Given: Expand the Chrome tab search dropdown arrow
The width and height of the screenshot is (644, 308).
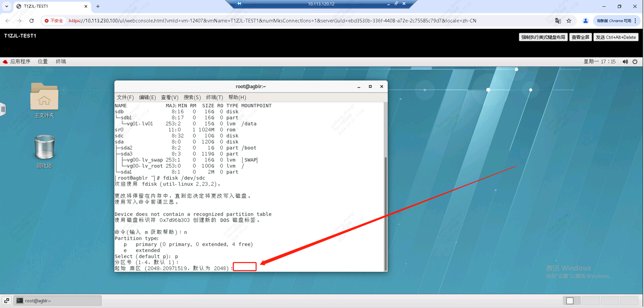Looking at the screenshot, I should pyautogui.click(x=6, y=6).
